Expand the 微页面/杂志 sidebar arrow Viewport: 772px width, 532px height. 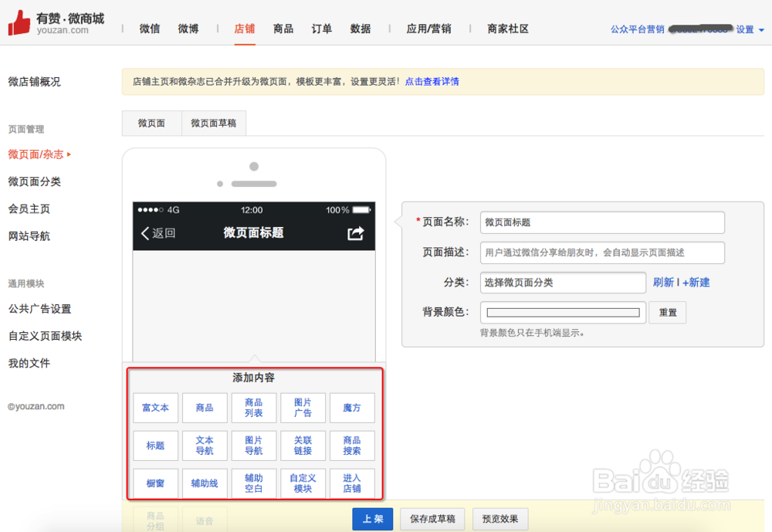click(x=69, y=154)
